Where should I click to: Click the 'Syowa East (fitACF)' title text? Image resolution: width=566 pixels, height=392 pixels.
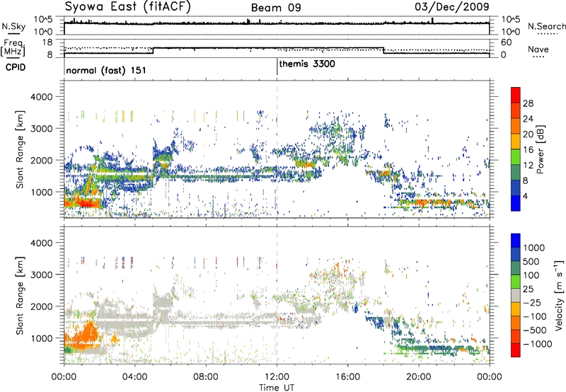(128, 7)
